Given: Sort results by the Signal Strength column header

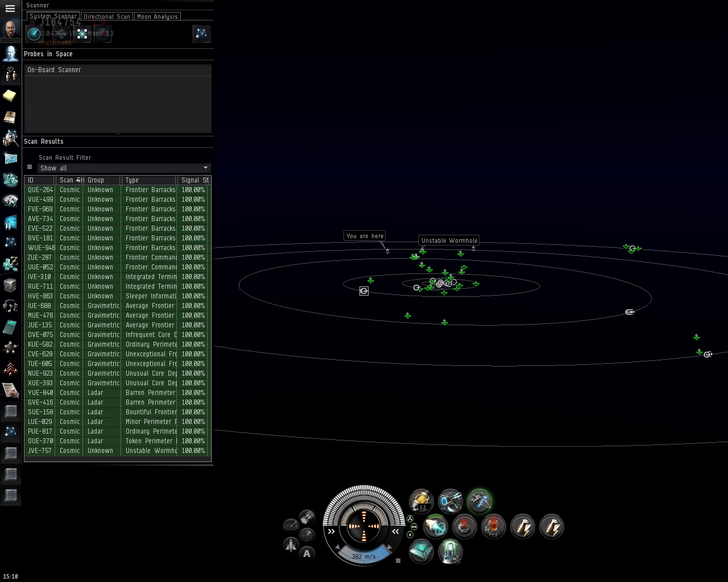Looking at the screenshot, I should point(194,180).
